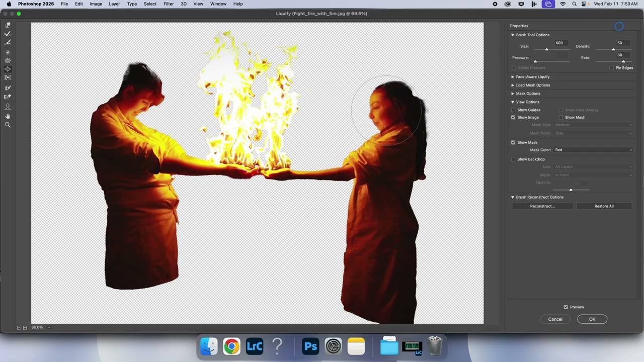Select the Freeze Mask tool
The image size is (644, 362).
pyautogui.click(x=8, y=87)
